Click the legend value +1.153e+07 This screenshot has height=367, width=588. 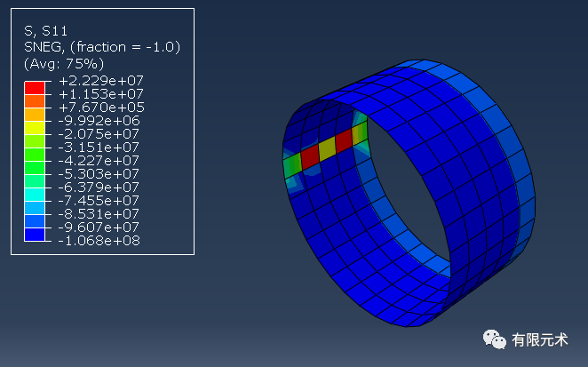[x=101, y=94]
